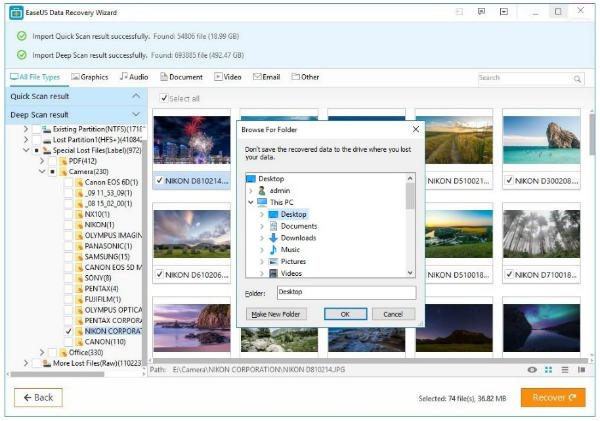
Task: Collapse This PC in the folder dialog
Action: [x=251, y=202]
